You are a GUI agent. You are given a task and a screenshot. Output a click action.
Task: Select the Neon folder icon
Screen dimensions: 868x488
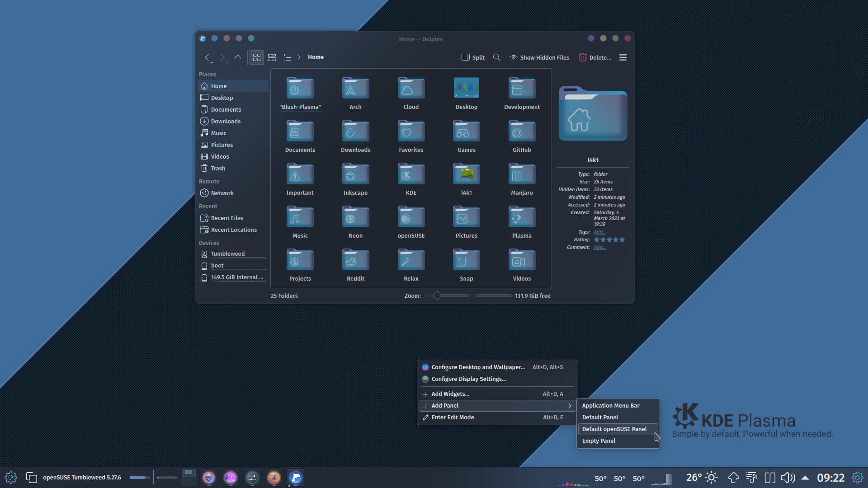click(x=355, y=217)
